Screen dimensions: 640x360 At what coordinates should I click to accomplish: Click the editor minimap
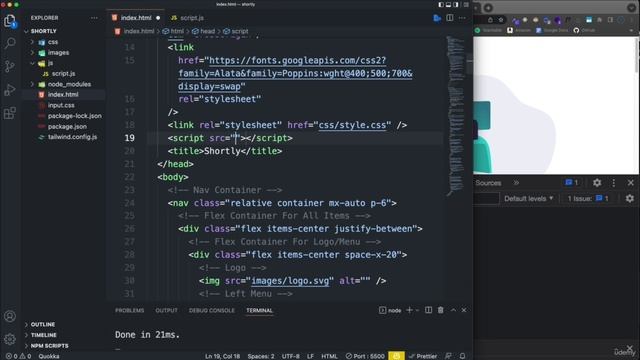coord(456,116)
